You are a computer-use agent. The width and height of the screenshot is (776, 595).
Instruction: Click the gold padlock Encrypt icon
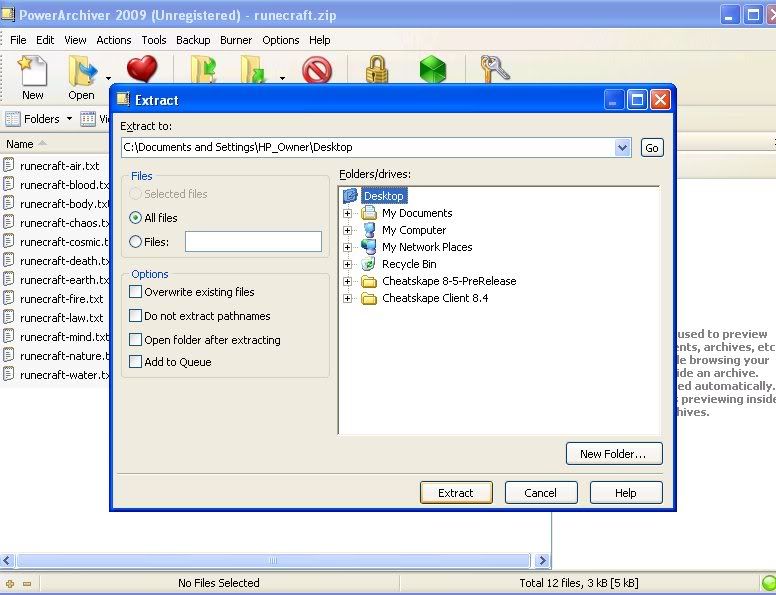point(376,71)
